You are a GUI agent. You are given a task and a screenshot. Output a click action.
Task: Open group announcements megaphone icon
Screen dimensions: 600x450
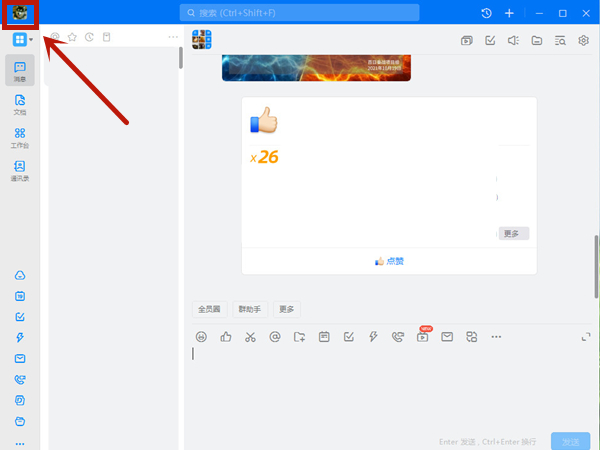click(x=513, y=41)
